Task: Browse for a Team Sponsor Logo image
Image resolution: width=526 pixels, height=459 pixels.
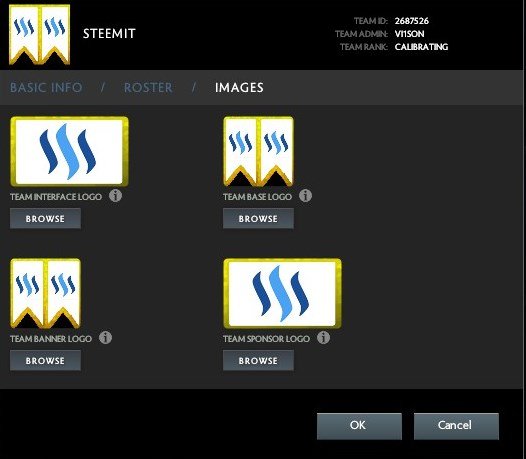Action: pyautogui.click(x=258, y=360)
